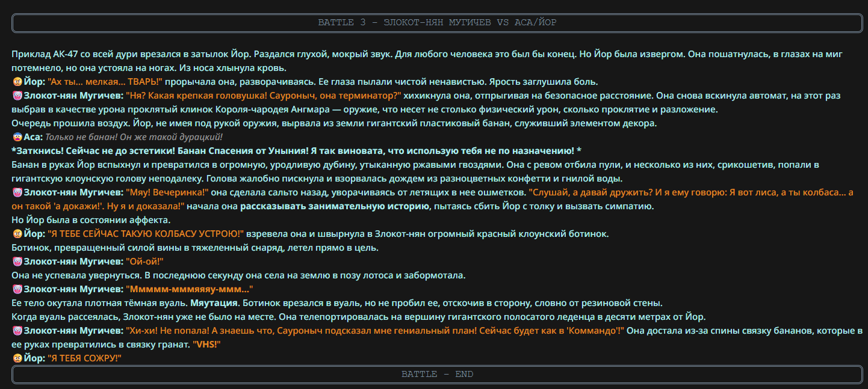Click 'Злокот-нян Мугичев:' before 'Ня? Какая крепкая головушка!'
Image resolution: width=868 pixels, height=389 pixels.
coord(73,96)
